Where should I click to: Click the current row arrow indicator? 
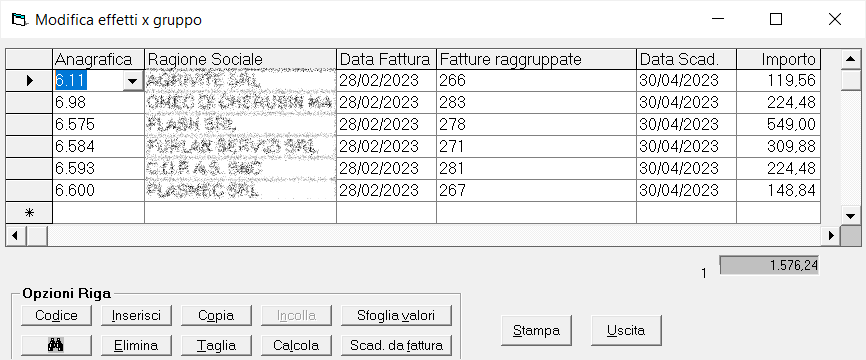tap(29, 81)
